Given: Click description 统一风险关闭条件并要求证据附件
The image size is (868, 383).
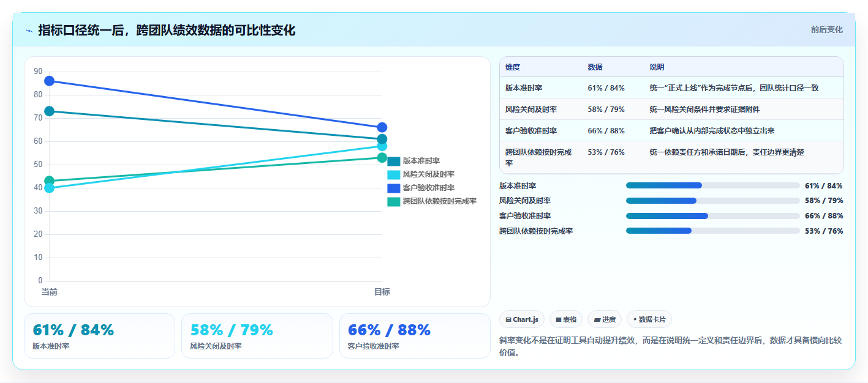Looking at the screenshot, I should pyautogui.click(x=704, y=110).
